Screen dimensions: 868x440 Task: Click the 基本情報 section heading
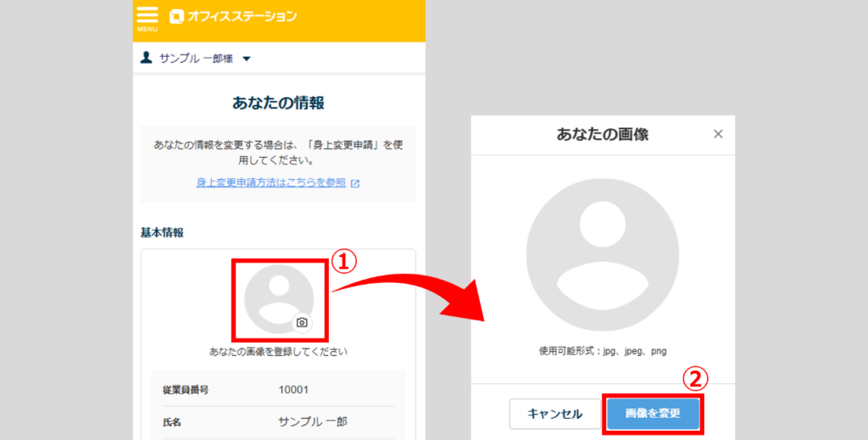click(162, 232)
